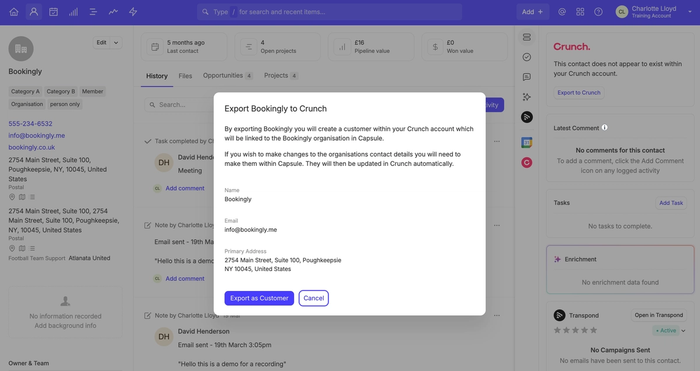Open the comments icon in right rail

click(527, 77)
